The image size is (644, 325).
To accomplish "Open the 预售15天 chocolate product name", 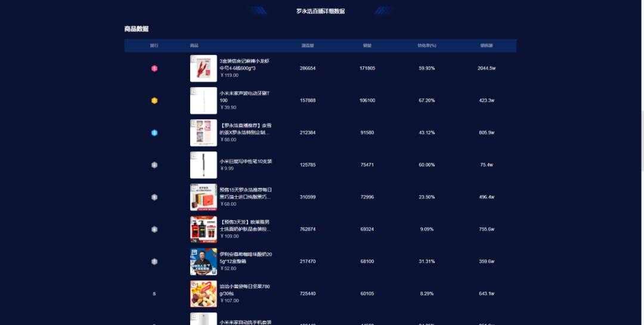I will [x=246, y=194].
